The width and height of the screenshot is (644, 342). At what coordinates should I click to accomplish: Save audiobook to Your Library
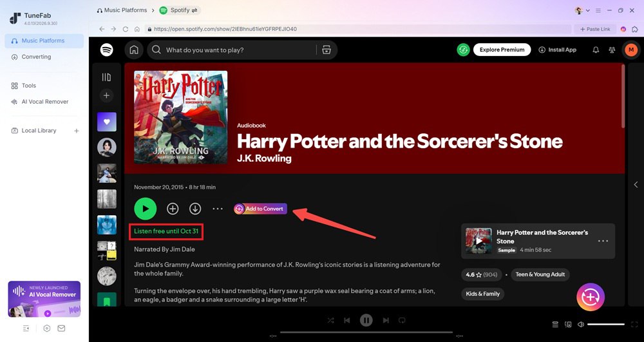click(173, 209)
